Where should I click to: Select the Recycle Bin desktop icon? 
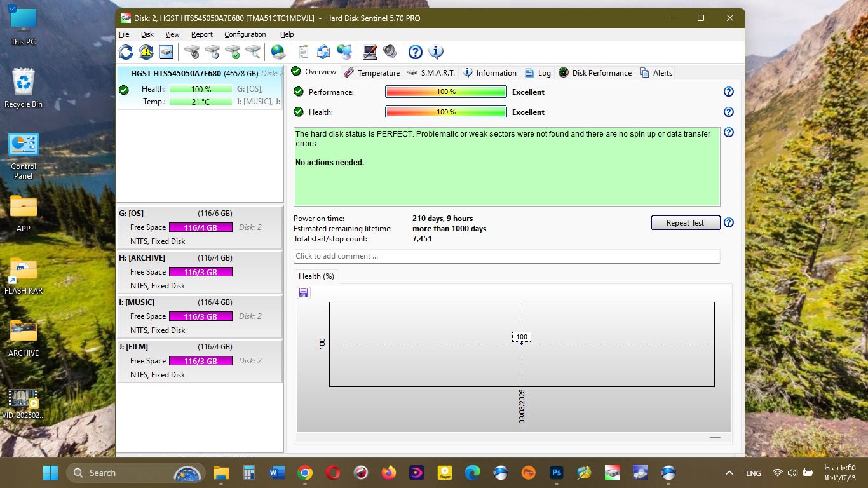coord(24,89)
